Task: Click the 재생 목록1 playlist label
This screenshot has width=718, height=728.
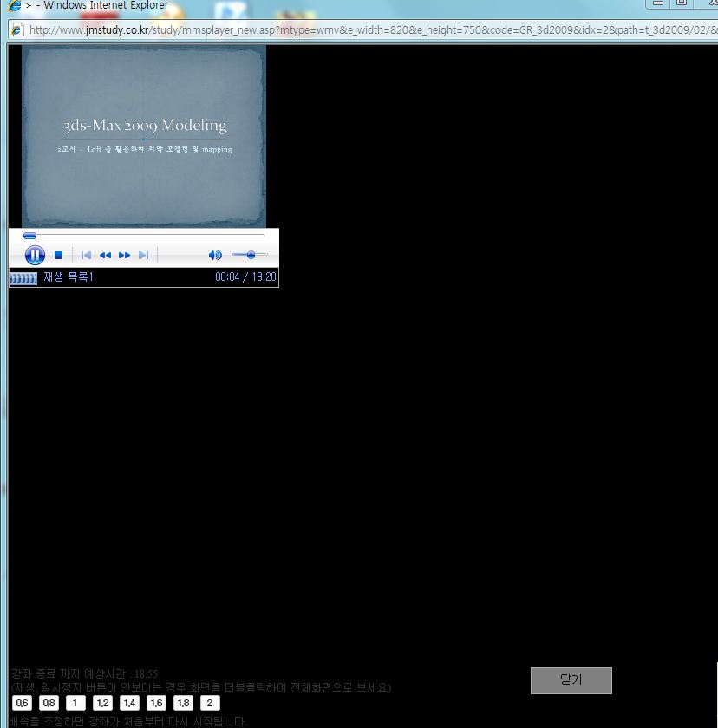Action: (69, 277)
